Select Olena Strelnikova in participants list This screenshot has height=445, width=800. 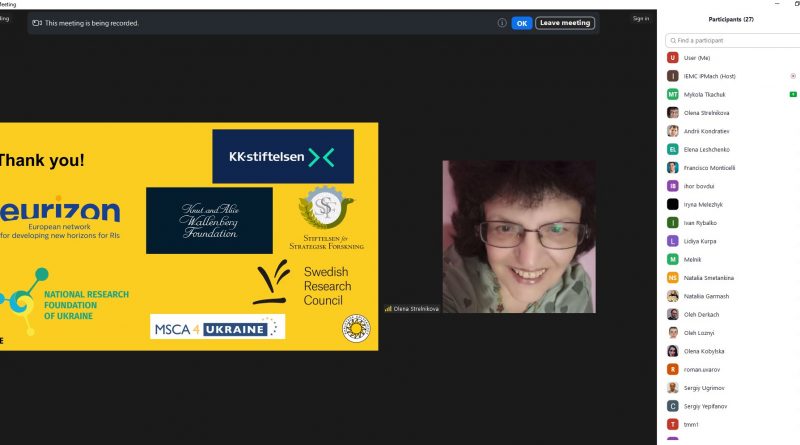[710, 112]
